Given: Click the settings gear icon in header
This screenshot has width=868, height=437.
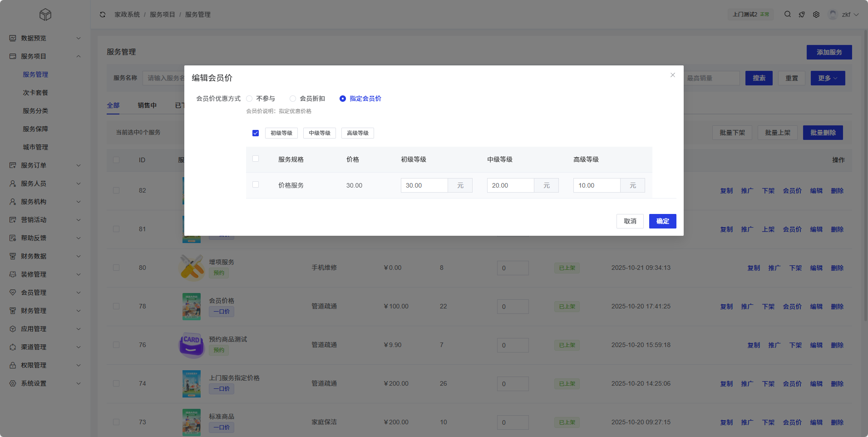Looking at the screenshot, I should (x=816, y=15).
